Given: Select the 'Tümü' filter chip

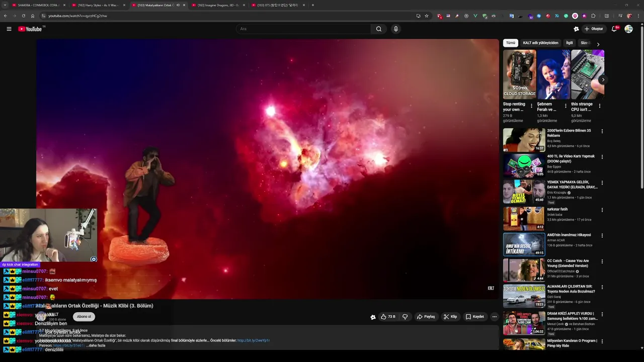Looking at the screenshot, I should click(x=511, y=43).
